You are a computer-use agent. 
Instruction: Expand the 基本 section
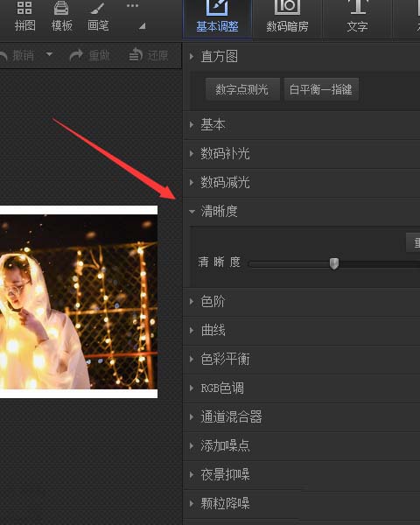pos(301,124)
